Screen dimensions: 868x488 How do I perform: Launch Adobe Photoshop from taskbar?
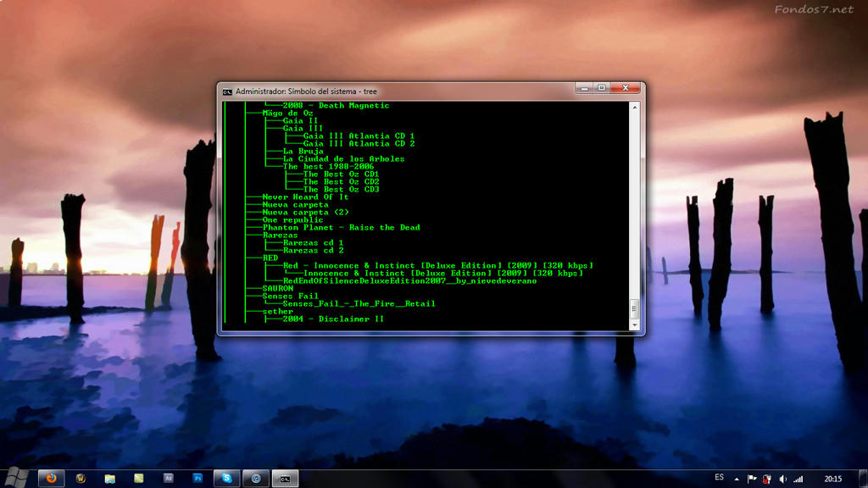click(x=198, y=478)
